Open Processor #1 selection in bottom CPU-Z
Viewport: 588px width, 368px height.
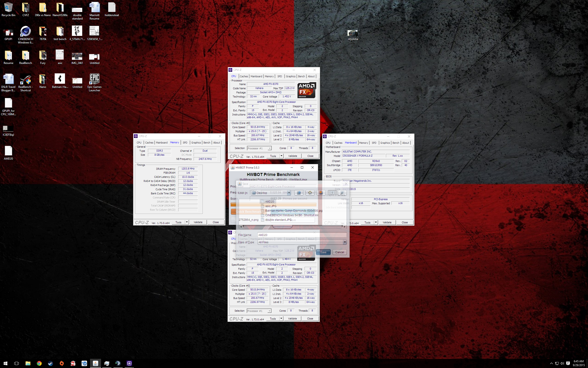tap(259, 311)
